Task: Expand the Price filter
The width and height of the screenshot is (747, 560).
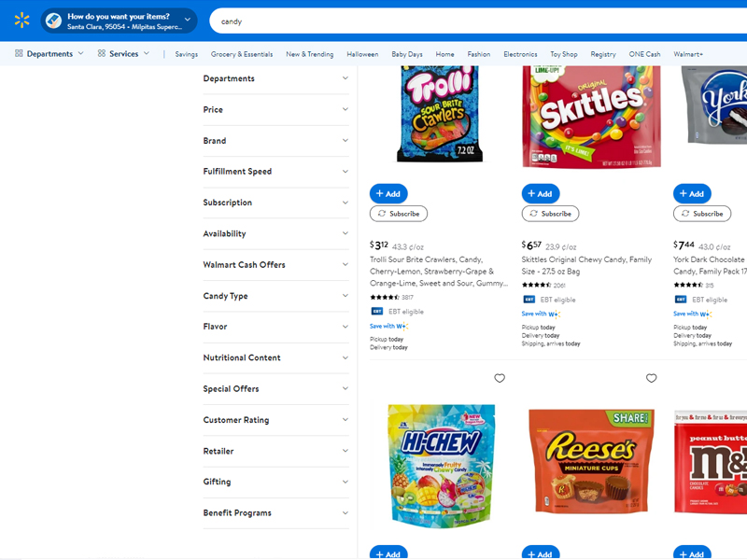Action: coord(275,109)
